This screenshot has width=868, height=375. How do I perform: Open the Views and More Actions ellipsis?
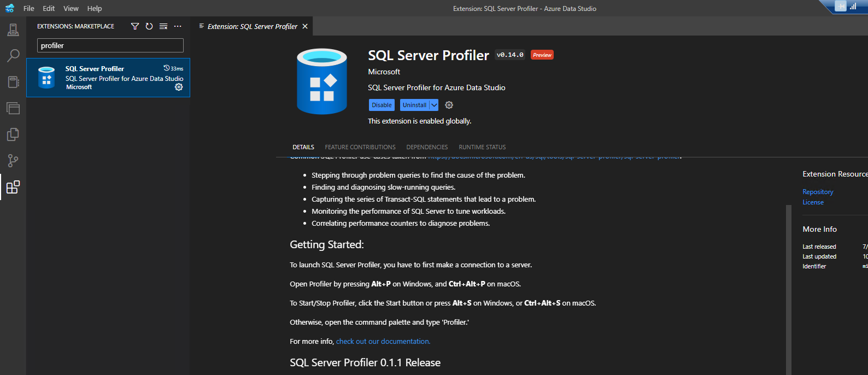coord(178,26)
